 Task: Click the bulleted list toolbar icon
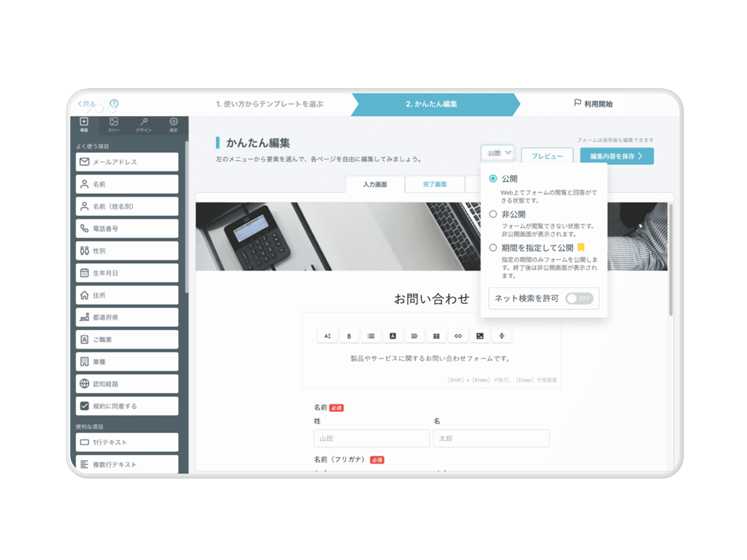371,336
